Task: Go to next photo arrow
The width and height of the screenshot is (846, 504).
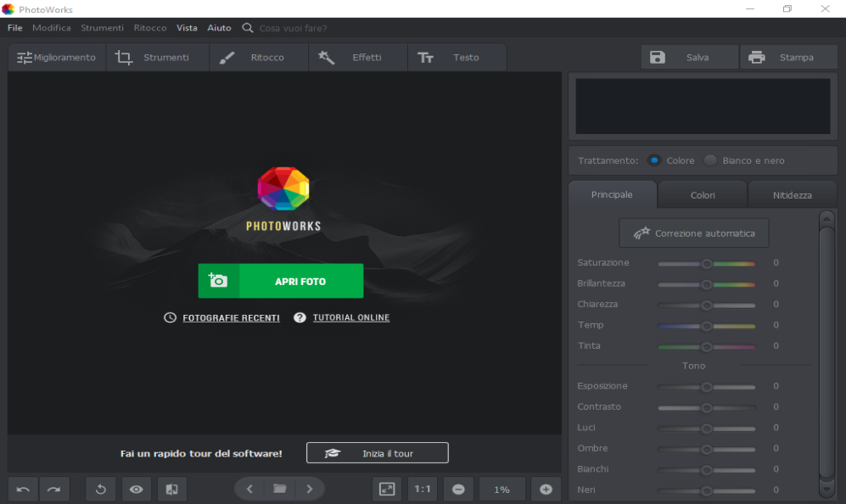Action: 310,489
